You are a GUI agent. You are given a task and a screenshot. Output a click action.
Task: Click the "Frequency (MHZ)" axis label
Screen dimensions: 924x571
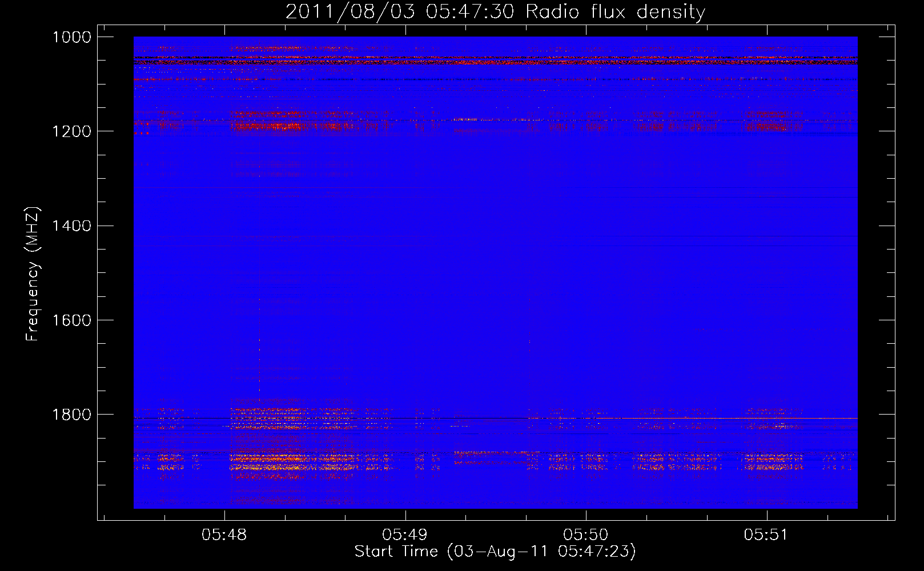[33, 274]
